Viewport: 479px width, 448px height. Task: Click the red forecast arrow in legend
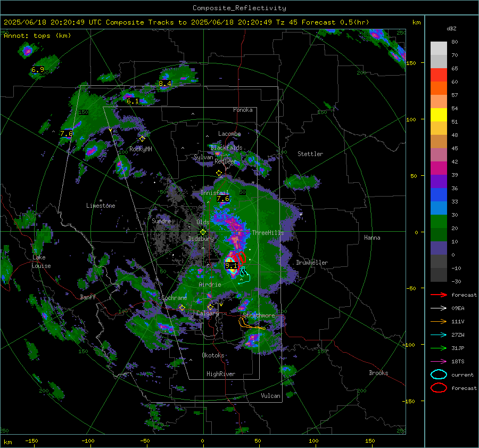[439, 295]
